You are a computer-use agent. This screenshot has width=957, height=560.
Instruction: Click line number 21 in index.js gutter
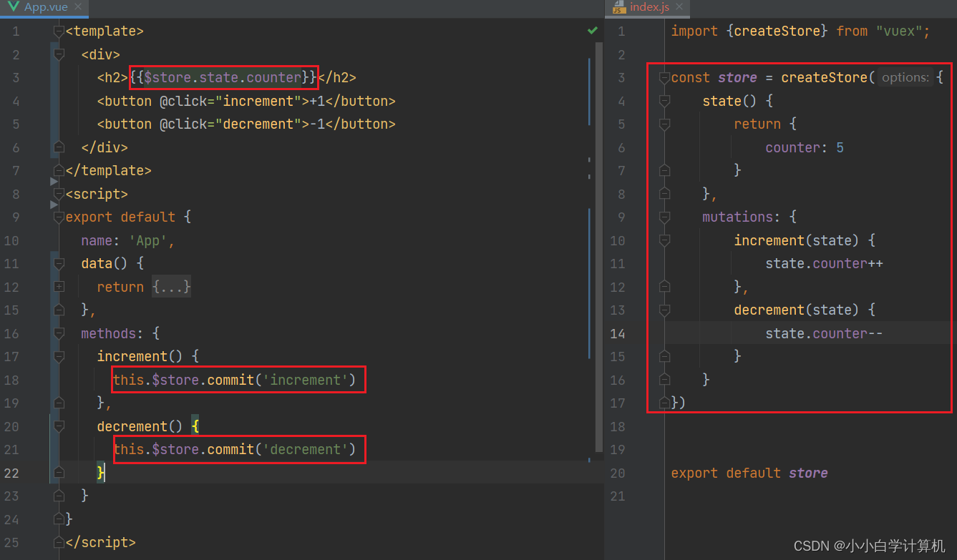click(x=618, y=496)
